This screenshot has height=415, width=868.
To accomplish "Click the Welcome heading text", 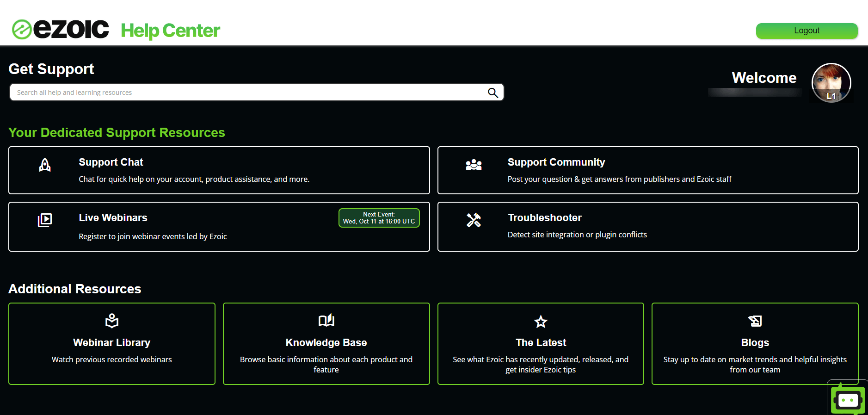I will click(764, 78).
